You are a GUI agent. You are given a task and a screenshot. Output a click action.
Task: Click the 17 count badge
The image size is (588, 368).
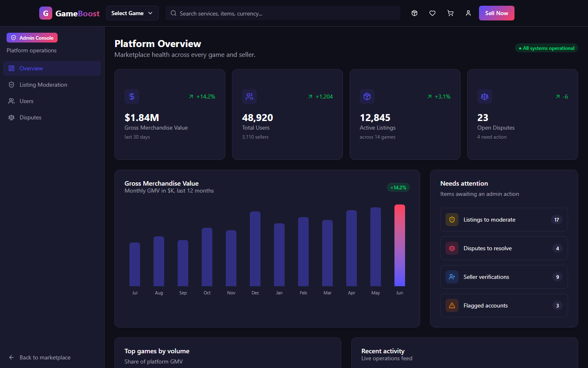[x=557, y=220]
